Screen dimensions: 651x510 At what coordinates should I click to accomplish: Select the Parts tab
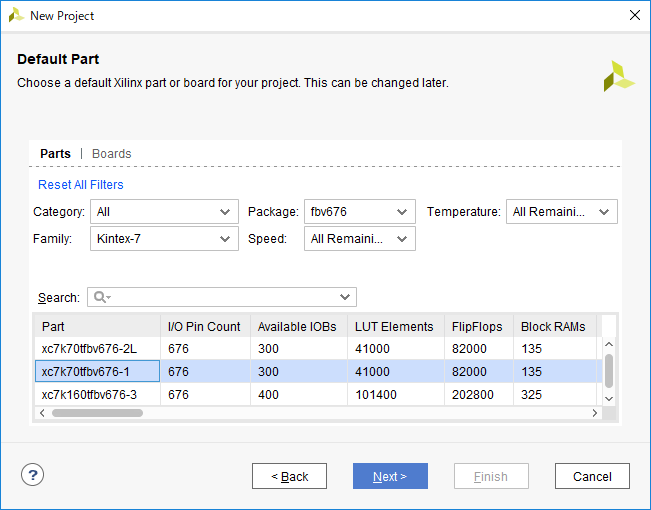click(55, 154)
